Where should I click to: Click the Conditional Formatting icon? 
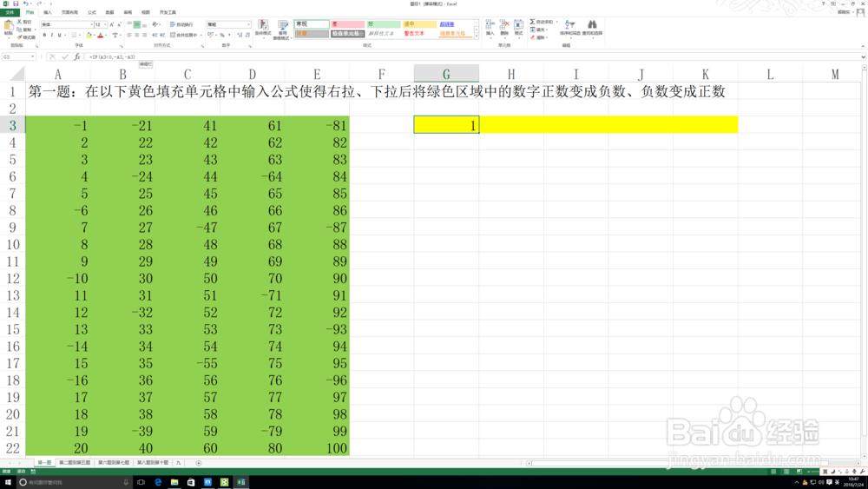click(263, 25)
